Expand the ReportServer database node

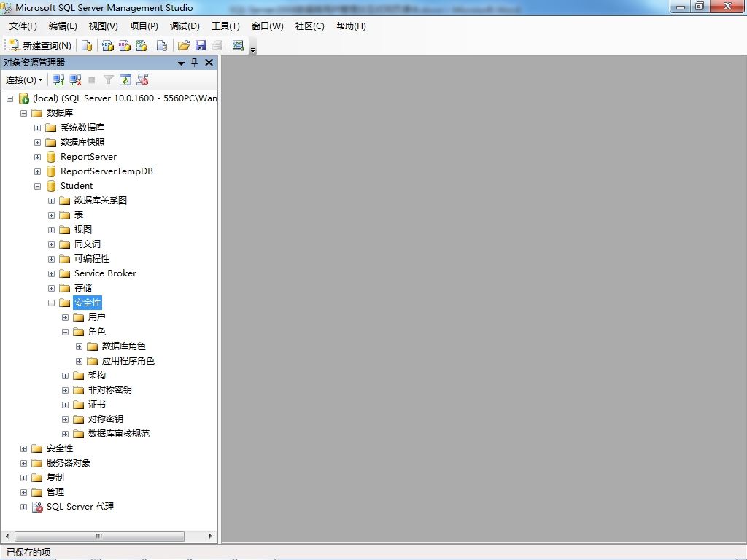(x=37, y=157)
